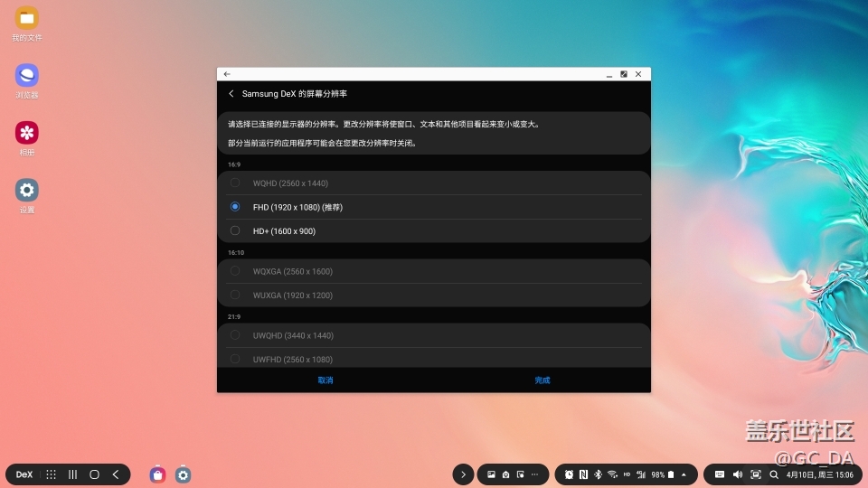Click the 取消 (Cancel) button
868x488 pixels.
tap(325, 380)
